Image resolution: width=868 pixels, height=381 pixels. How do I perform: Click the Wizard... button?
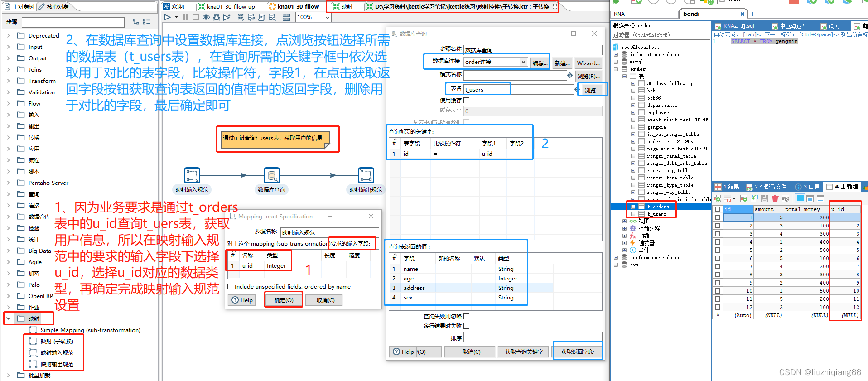(x=588, y=63)
